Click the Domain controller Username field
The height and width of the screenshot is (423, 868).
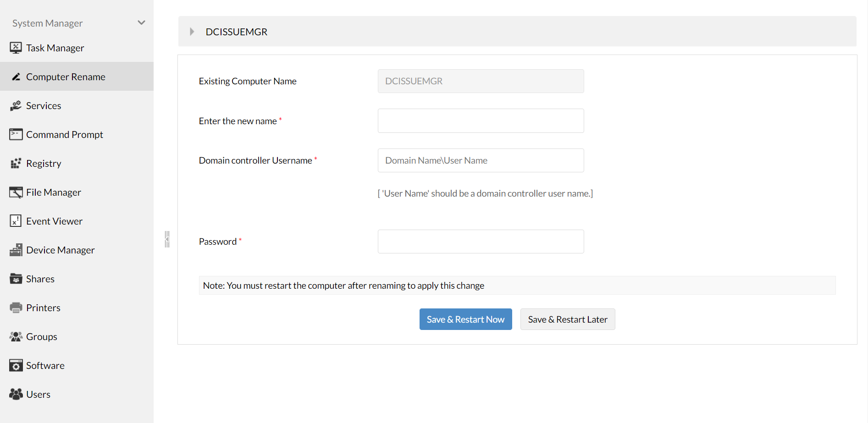[481, 160]
